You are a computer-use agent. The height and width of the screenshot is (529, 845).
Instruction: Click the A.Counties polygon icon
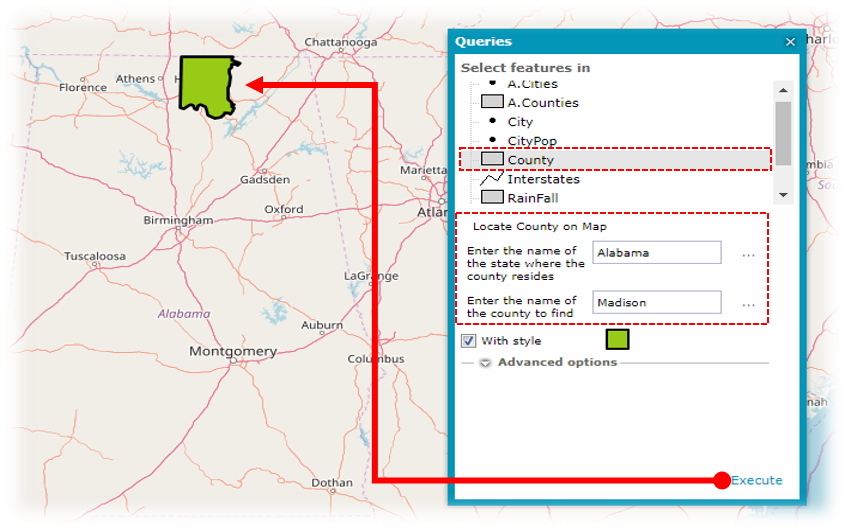[x=491, y=102]
